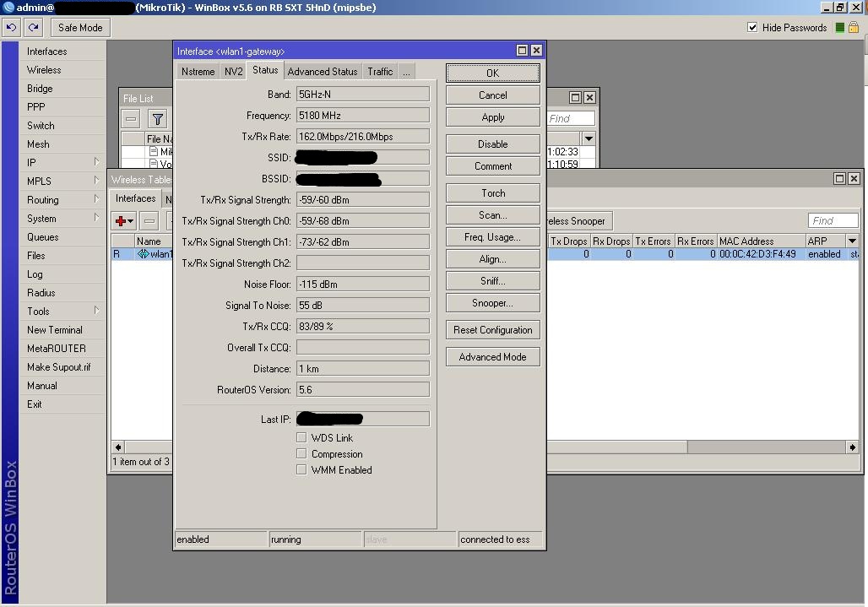Click the Torch button

click(x=492, y=193)
